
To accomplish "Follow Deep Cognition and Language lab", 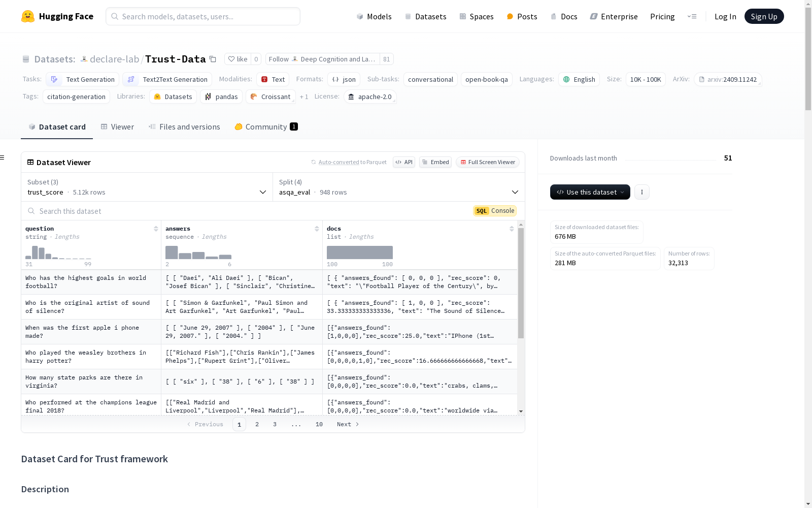I will (322, 59).
